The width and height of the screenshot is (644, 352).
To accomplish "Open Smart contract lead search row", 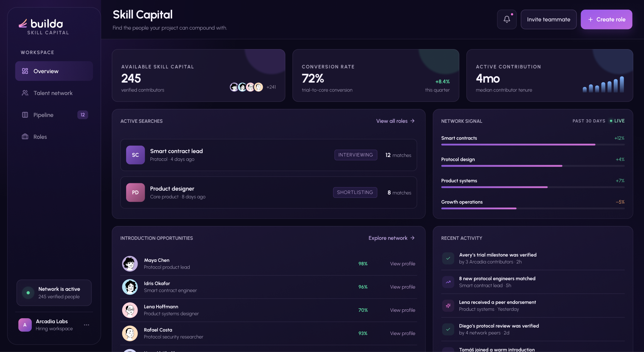I will coord(269,155).
